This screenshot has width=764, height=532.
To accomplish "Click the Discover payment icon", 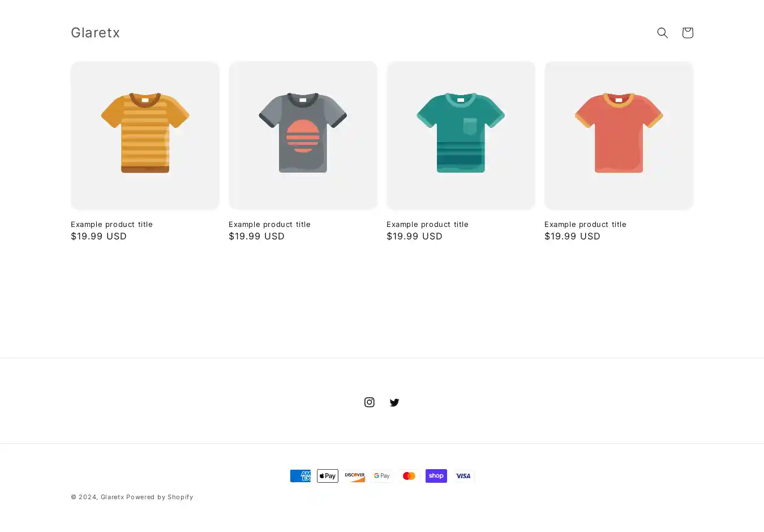I will [354, 476].
